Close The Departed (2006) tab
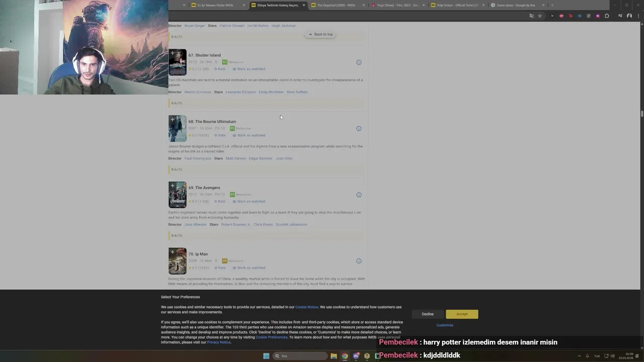This screenshot has height=362, width=644. point(363,5)
